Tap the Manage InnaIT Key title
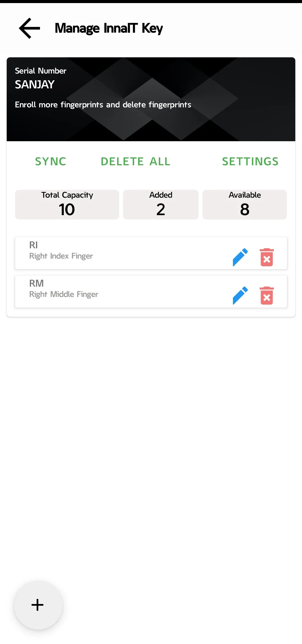 pyautogui.click(x=109, y=28)
